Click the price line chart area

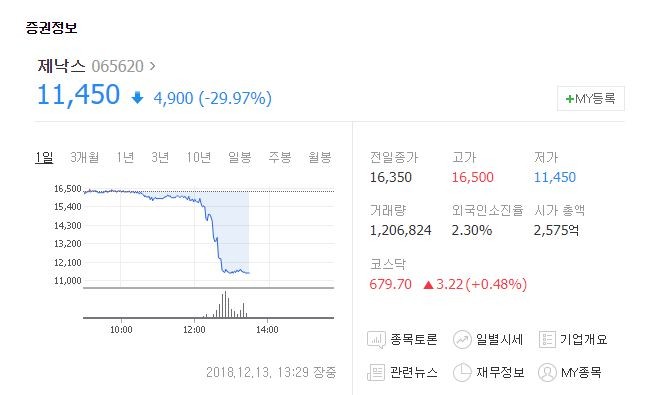click(209, 237)
